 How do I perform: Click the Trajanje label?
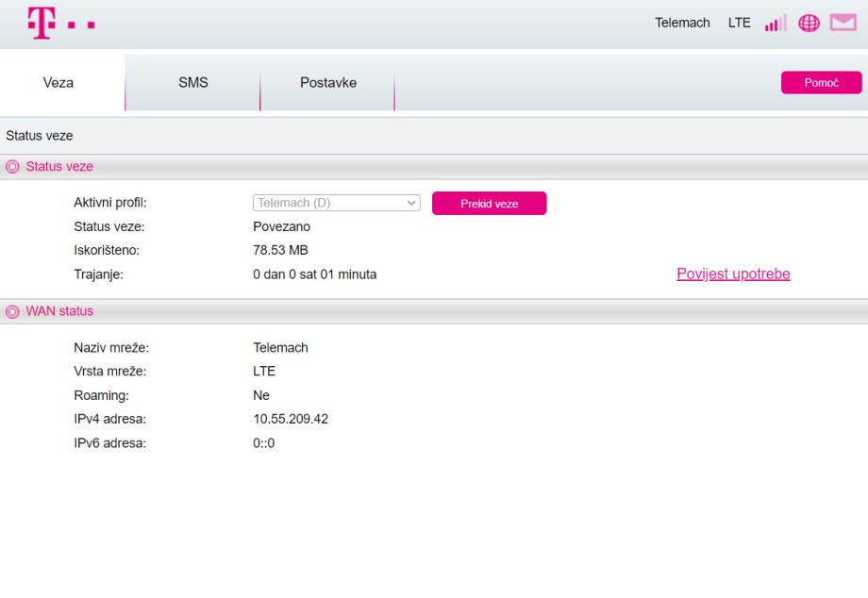[98, 274]
